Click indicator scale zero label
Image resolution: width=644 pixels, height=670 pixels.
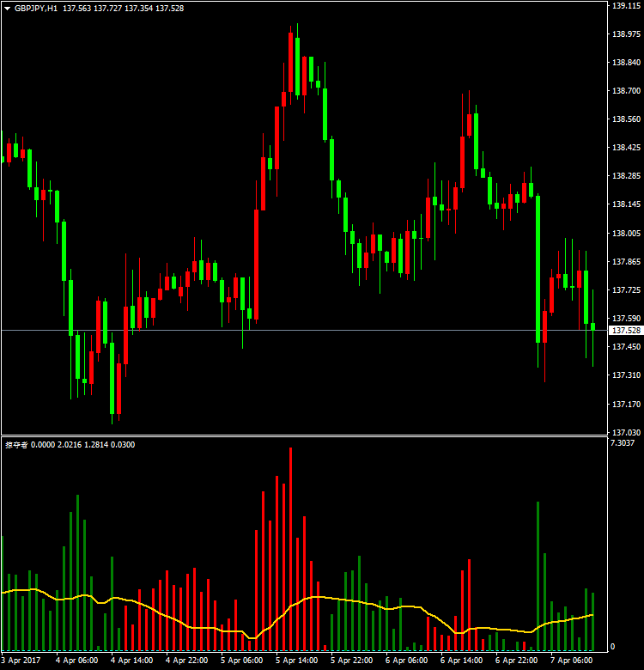[612, 647]
